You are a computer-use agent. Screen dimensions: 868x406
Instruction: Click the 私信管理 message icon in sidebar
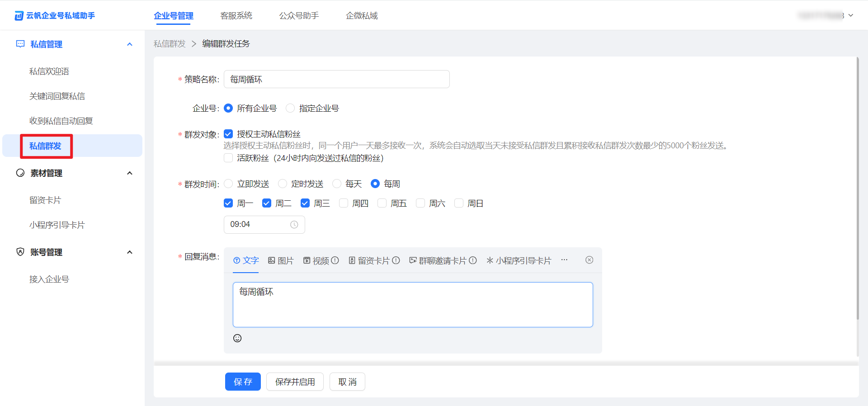20,44
